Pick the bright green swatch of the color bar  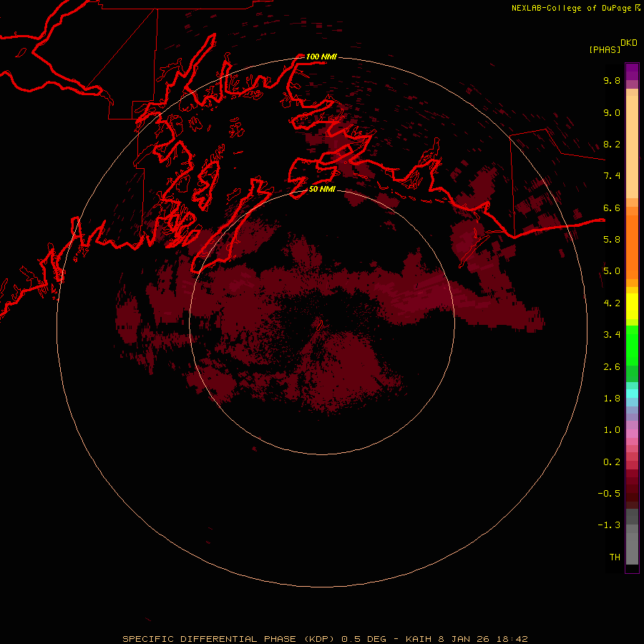pyautogui.click(x=632, y=346)
